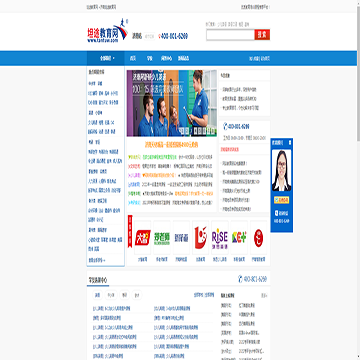Click the red 搜索 search button
The height and width of the screenshot is (360, 360).
click(x=262, y=35)
